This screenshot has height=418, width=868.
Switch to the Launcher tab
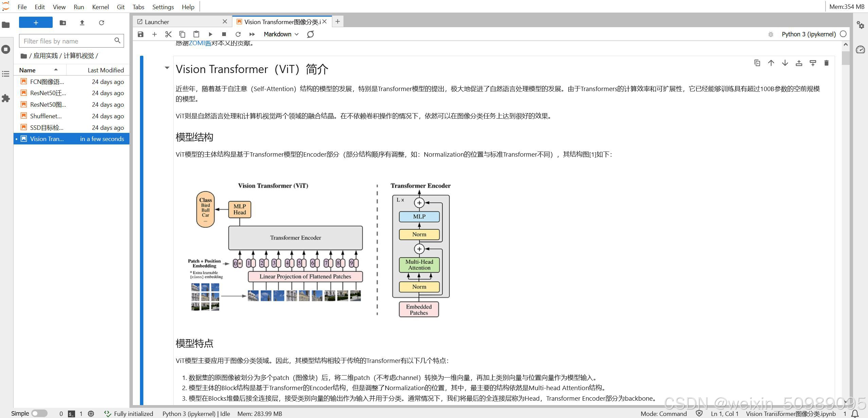coord(182,22)
